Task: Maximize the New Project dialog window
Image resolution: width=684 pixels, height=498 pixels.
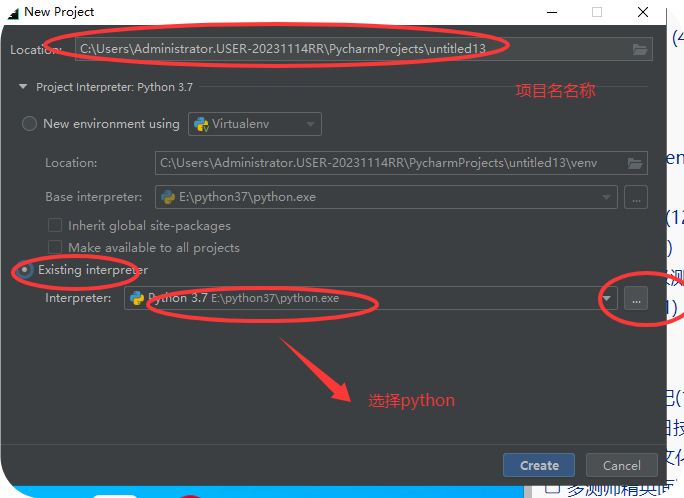Action: 597,12
